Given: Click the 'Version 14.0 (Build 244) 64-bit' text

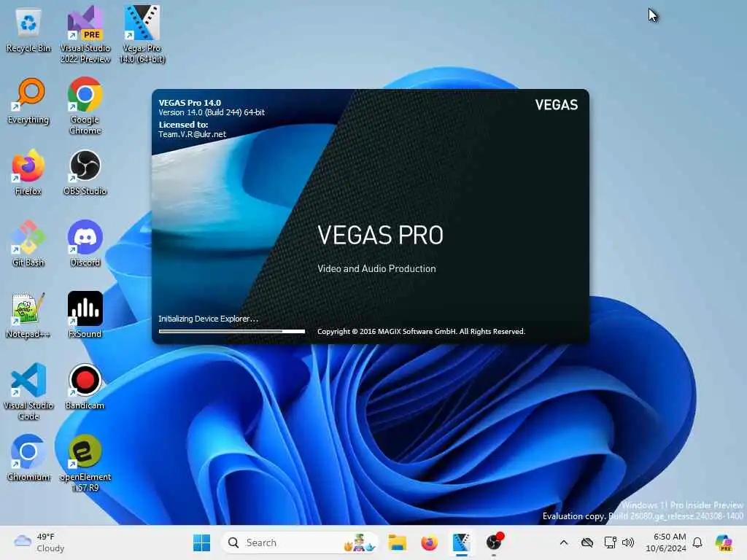Looking at the screenshot, I should click(x=212, y=112).
